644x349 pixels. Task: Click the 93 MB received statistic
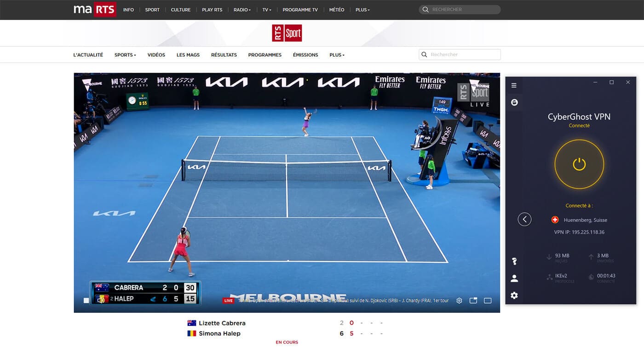562,256
